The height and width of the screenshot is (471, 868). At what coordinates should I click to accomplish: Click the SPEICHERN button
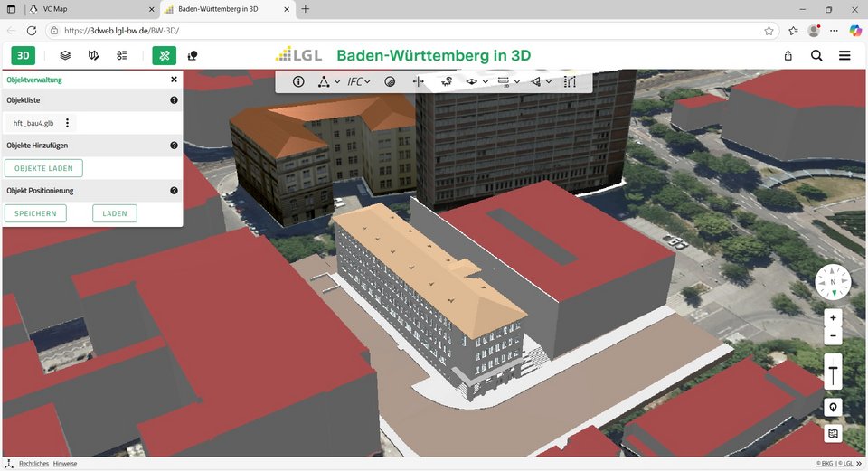click(x=35, y=213)
